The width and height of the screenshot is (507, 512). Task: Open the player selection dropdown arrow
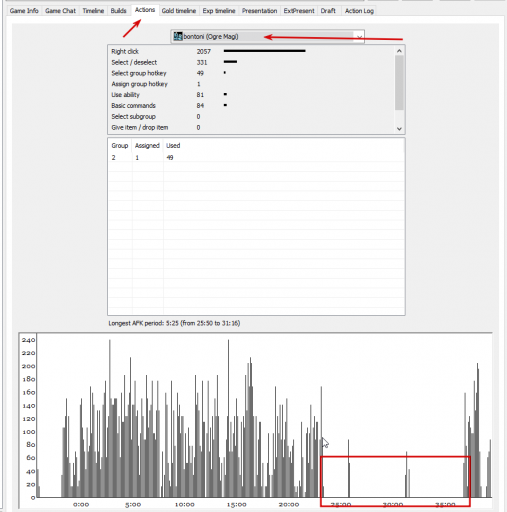pos(359,36)
